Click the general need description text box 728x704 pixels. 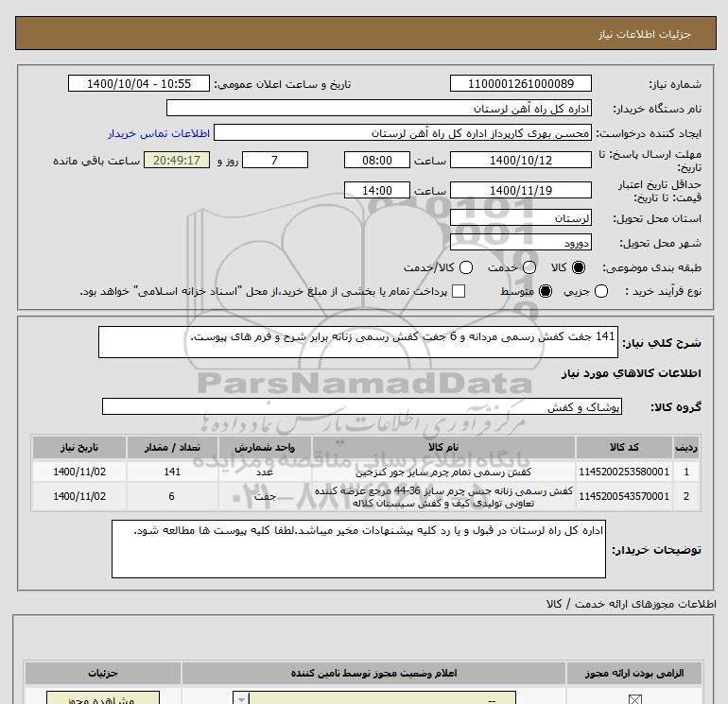[x=358, y=342]
